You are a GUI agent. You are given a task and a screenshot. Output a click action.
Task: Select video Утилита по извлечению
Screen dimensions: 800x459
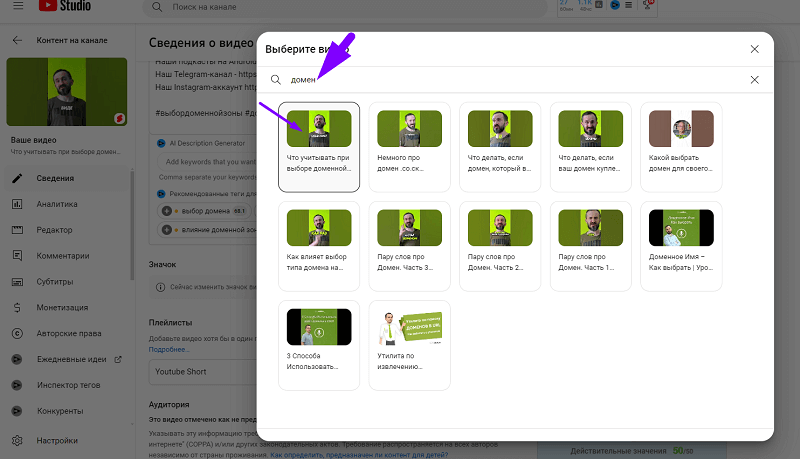[x=410, y=345]
